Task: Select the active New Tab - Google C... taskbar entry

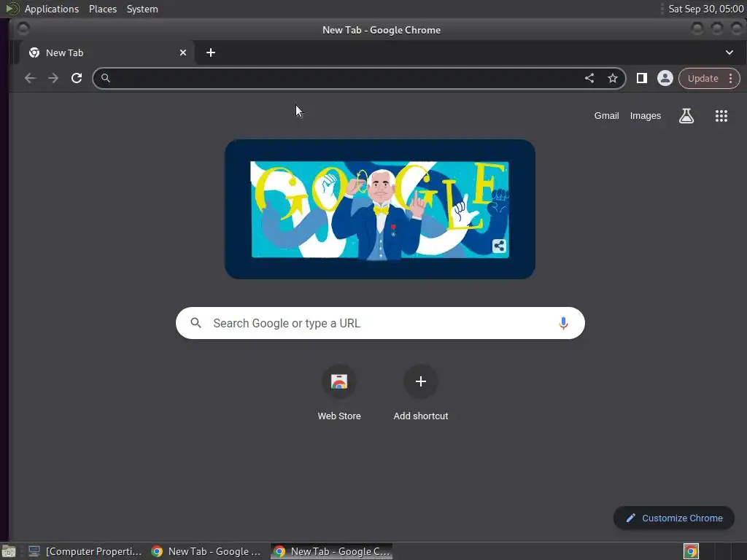Action: coord(332,551)
